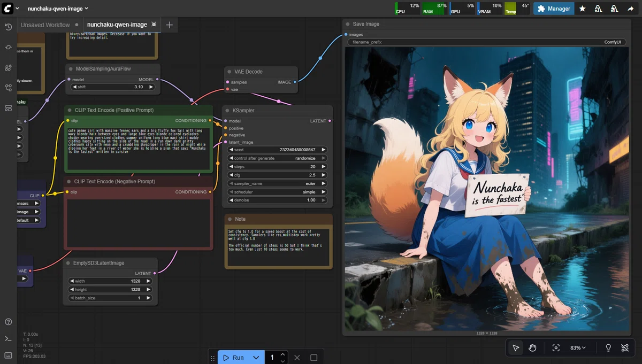Click the clear queue square icon

click(314, 358)
